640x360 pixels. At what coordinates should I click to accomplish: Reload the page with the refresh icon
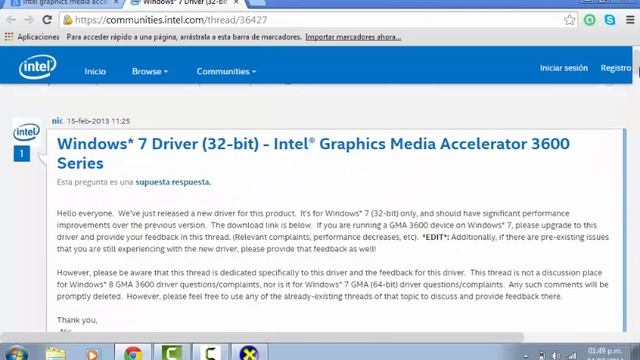[x=47, y=20]
